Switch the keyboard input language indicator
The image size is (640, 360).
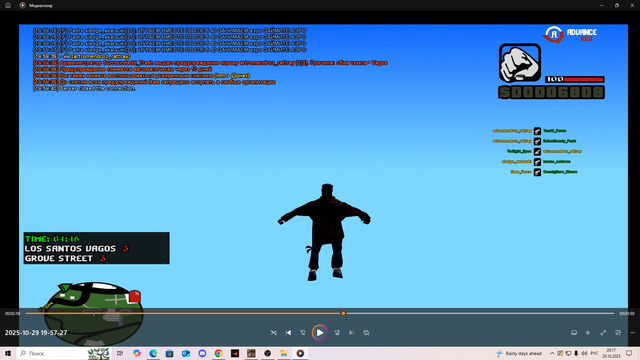coord(594,353)
